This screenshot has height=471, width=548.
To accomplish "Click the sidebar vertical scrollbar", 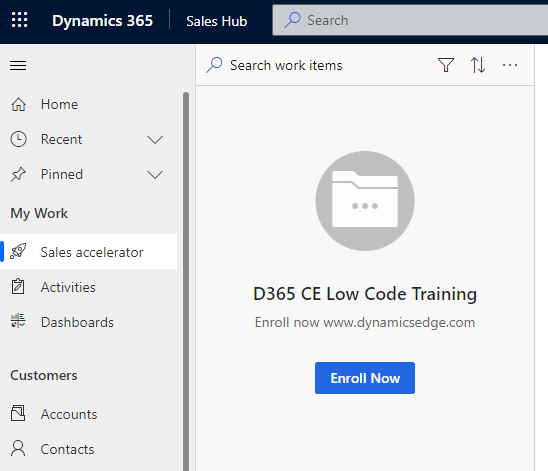I will 186,281.
